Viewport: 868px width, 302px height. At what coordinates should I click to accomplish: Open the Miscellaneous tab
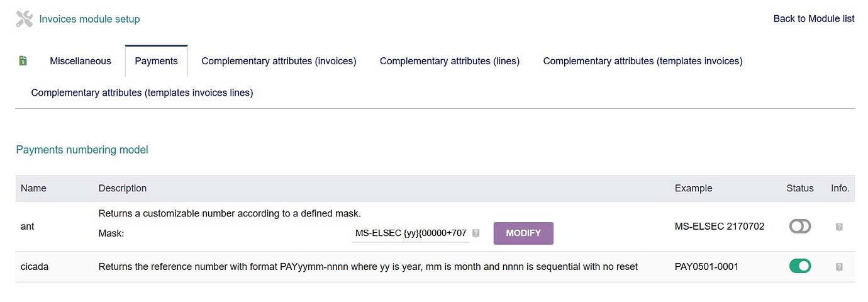coord(81,61)
